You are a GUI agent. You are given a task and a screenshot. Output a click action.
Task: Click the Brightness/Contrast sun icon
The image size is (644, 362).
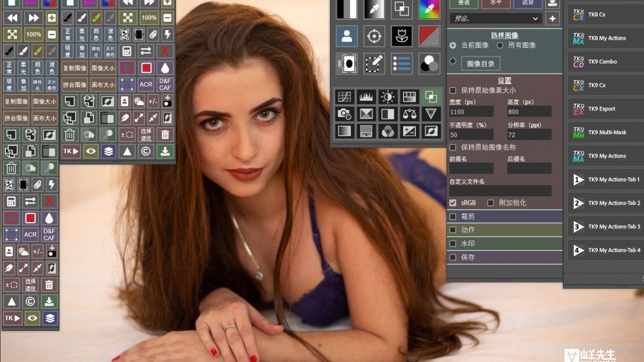click(387, 97)
